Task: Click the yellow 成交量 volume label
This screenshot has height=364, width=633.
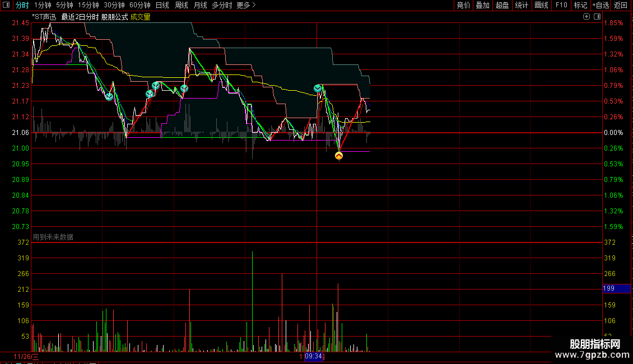Action: 140,17
